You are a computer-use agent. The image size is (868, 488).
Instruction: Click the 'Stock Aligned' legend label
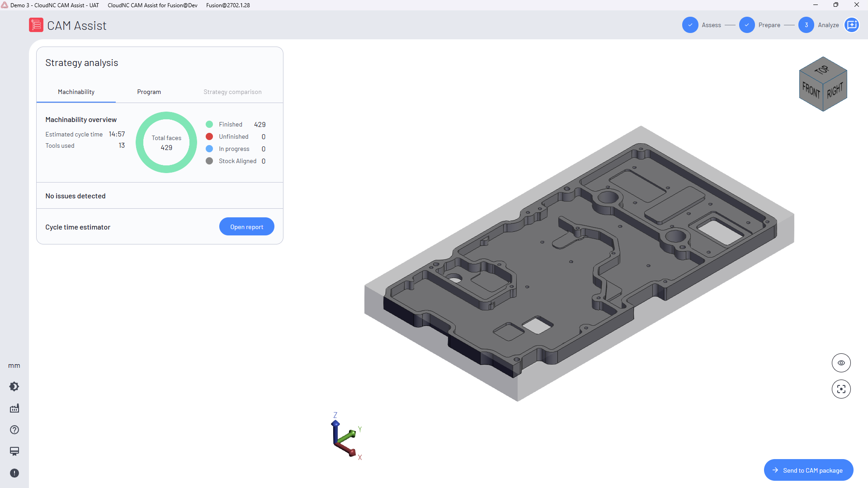(x=238, y=161)
